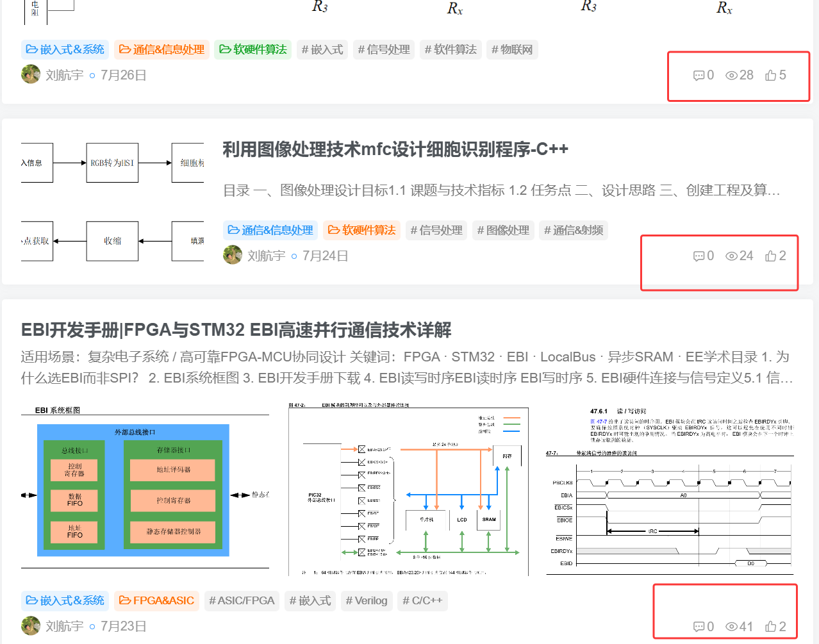
Task: Select the # 嵌入式 tag on 7月23日 post
Action: pyautogui.click(x=310, y=600)
